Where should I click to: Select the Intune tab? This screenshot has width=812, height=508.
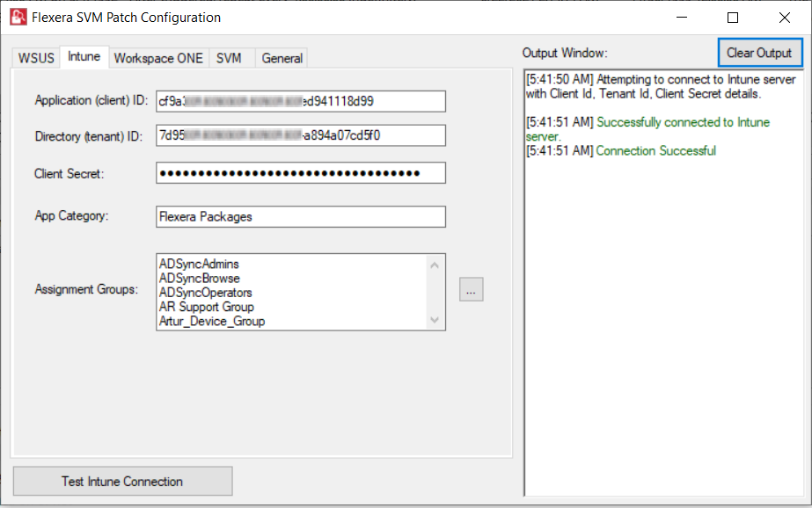tap(84, 57)
